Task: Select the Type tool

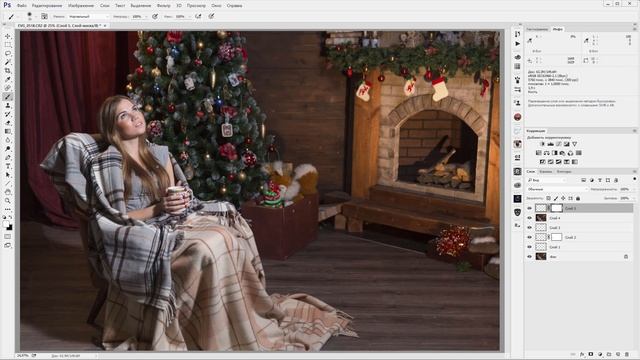Action: tap(8, 166)
